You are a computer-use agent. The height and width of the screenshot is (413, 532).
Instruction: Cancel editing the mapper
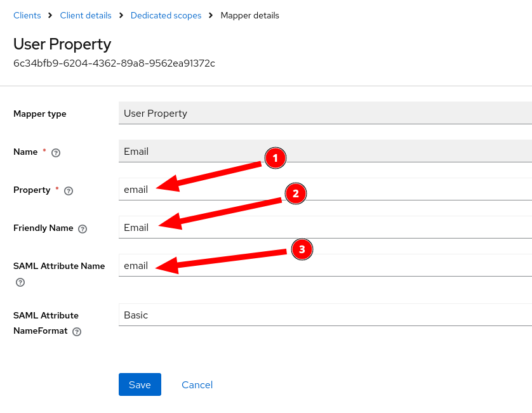click(197, 384)
